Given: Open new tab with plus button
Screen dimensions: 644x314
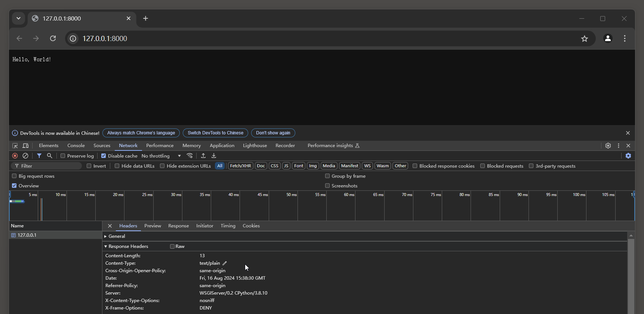Looking at the screenshot, I should 145,18.
